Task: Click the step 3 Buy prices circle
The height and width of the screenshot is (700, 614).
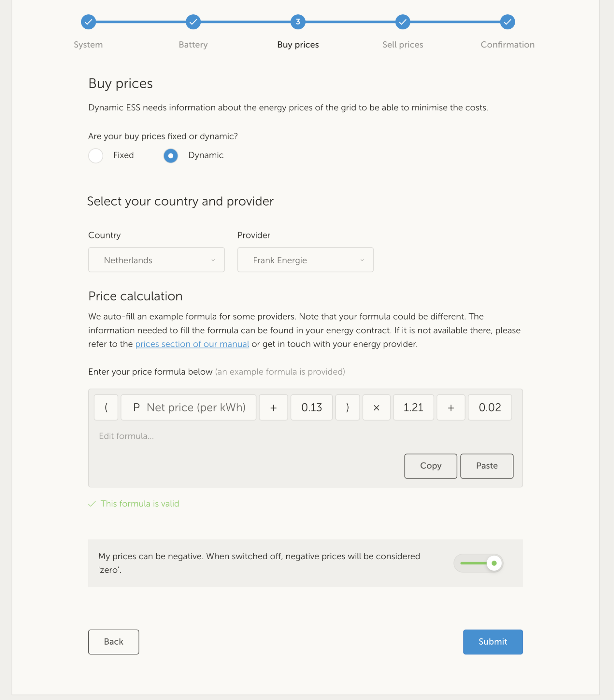Action: [298, 22]
